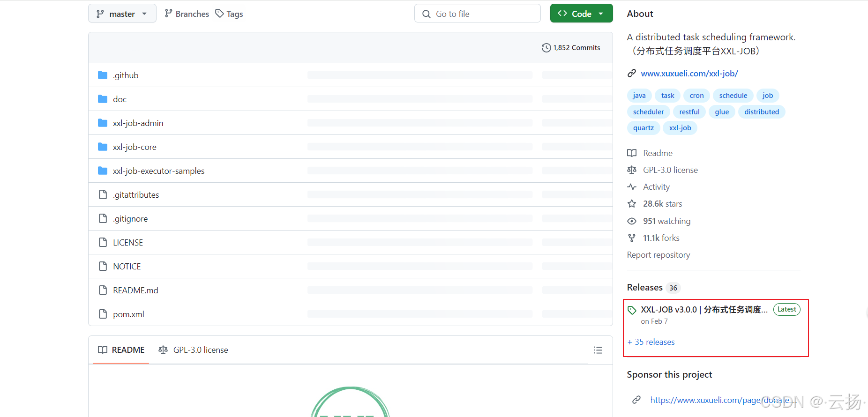868x417 pixels.
Task: Open the LICENSE file name
Action: click(x=128, y=243)
